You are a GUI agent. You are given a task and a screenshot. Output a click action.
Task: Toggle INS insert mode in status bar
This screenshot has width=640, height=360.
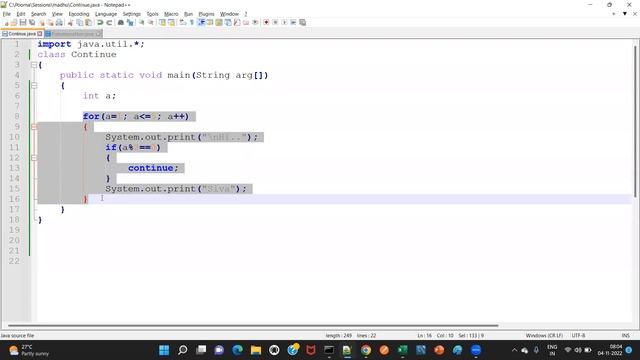click(625, 336)
